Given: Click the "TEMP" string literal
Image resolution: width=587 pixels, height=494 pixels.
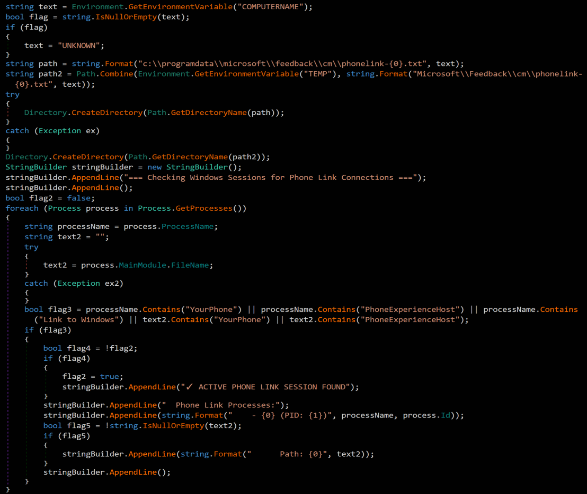Looking at the screenshot, I should click(317, 74).
